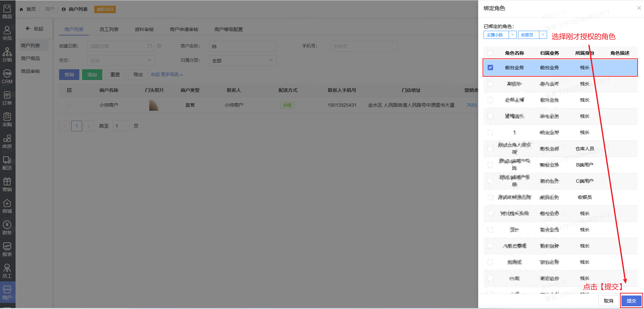Click the 商户名称 input field
The image size is (644, 309).
click(x=242, y=46)
